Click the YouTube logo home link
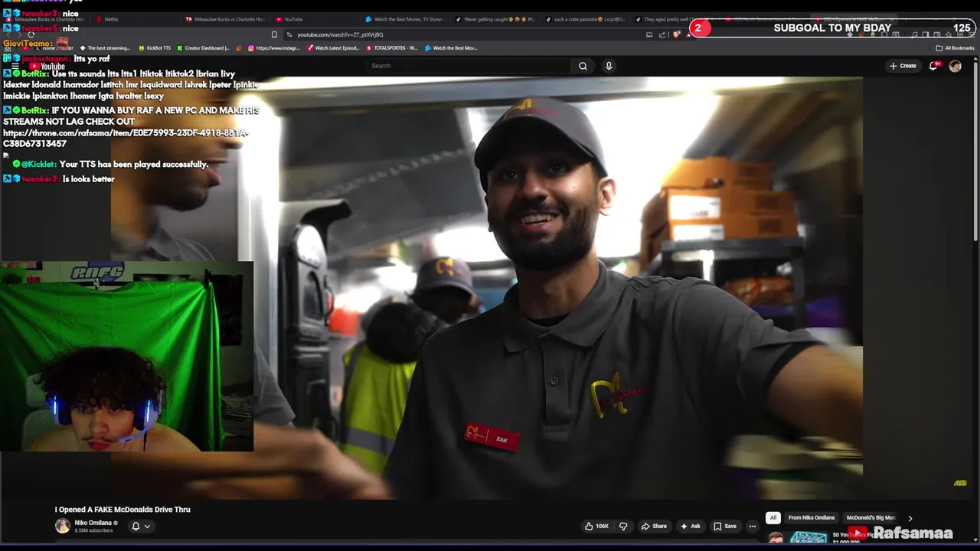980x551 pixels. click(x=47, y=67)
